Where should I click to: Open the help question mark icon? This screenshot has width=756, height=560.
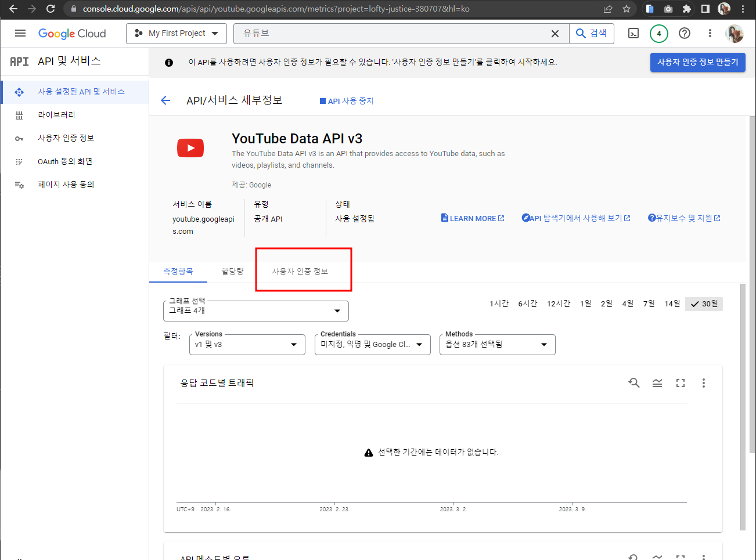tap(685, 34)
